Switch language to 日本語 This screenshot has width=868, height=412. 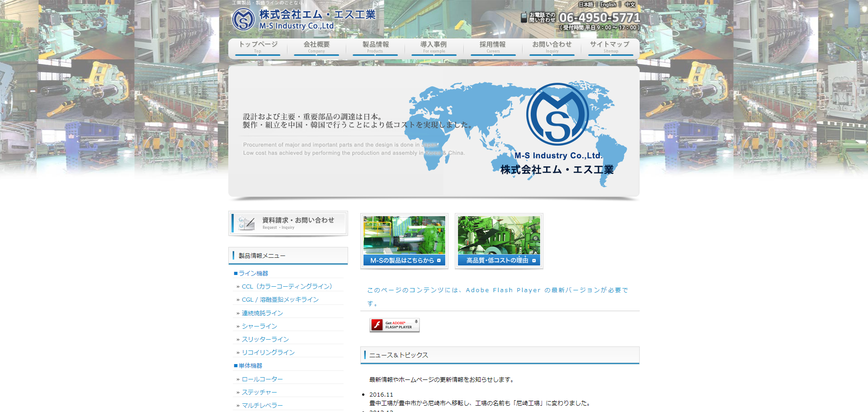[x=586, y=5]
